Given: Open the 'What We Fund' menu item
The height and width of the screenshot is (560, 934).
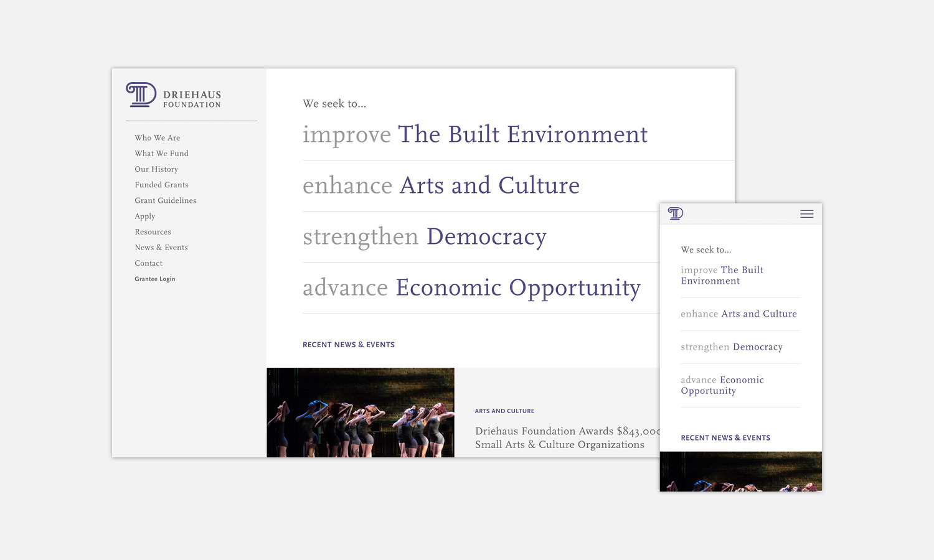Looking at the screenshot, I should pyautogui.click(x=161, y=153).
